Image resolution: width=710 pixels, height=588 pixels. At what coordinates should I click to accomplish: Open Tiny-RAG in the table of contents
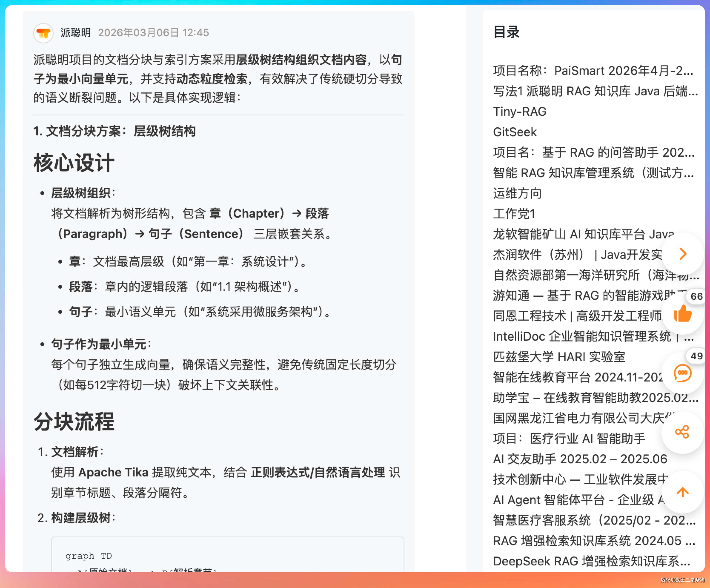tap(520, 112)
